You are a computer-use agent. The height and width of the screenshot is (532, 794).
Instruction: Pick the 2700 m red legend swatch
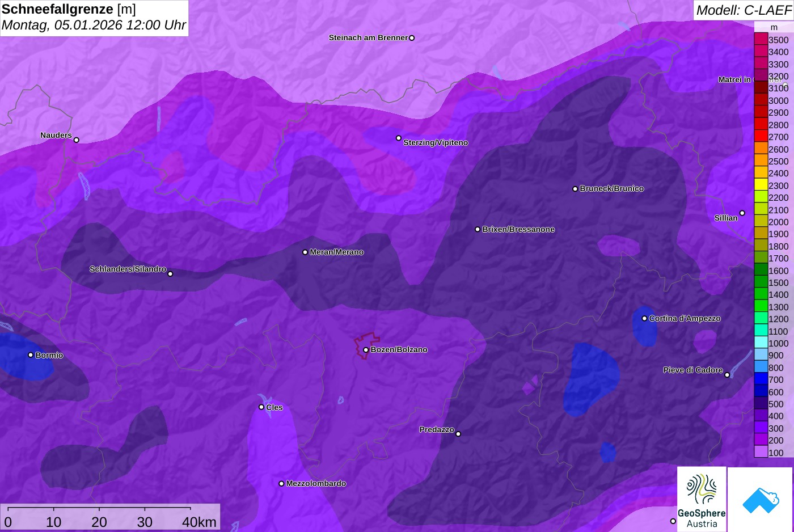(x=761, y=137)
